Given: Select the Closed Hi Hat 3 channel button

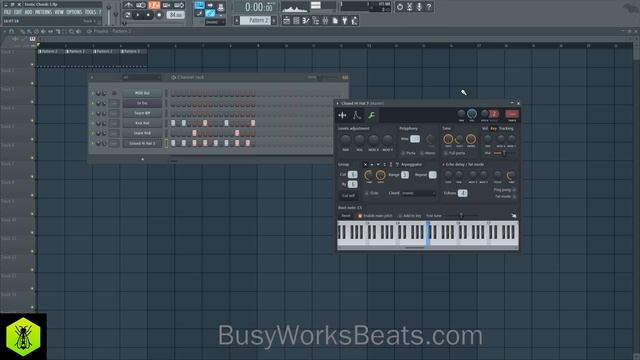Looking at the screenshot, I should pyautogui.click(x=142, y=143).
